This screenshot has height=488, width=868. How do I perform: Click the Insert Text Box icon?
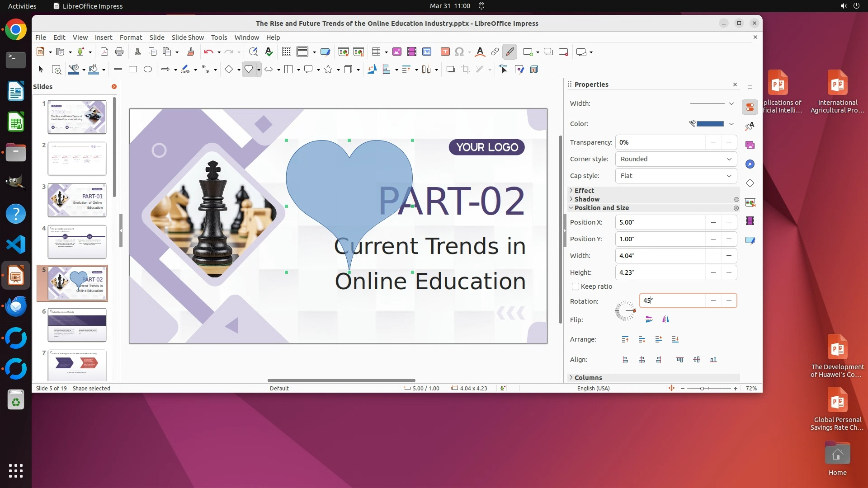point(445,52)
